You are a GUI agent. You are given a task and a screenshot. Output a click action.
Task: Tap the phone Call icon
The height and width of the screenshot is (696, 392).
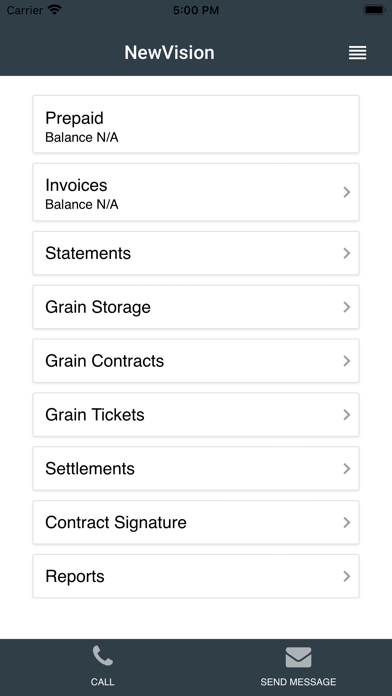[103, 656]
